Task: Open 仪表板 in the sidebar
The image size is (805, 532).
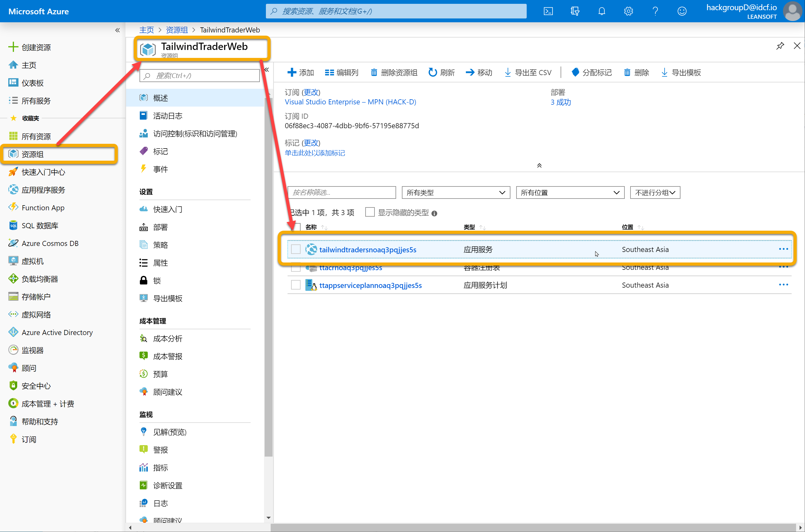Action: pyautogui.click(x=26, y=83)
